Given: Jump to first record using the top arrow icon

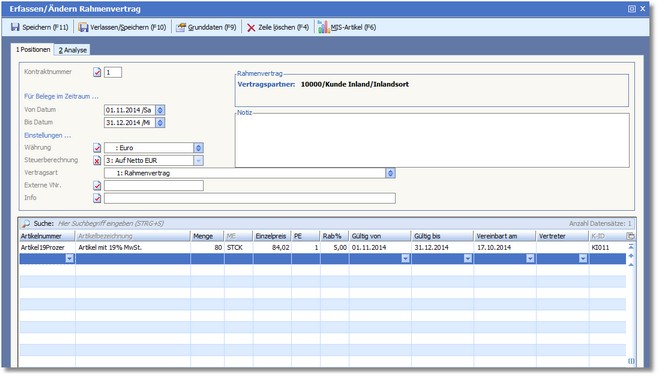Looking at the screenshot, I should click(x=631, y=247).
